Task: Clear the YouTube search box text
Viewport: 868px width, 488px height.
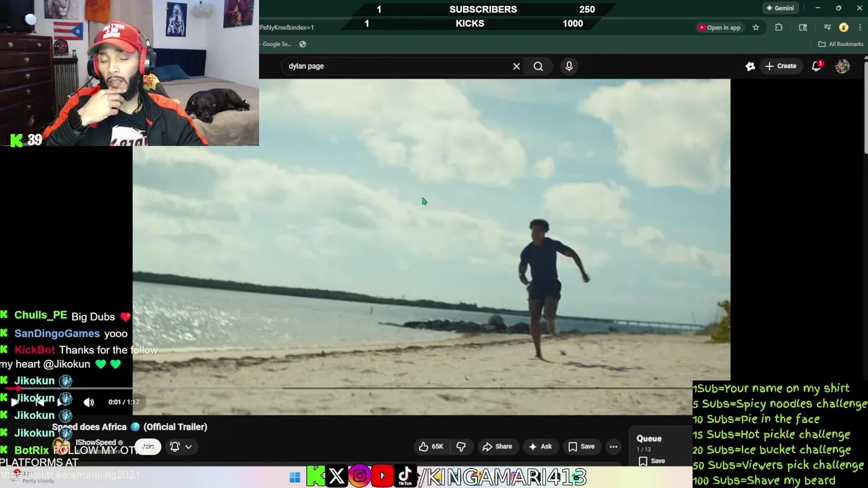Action: pos(516,66)
